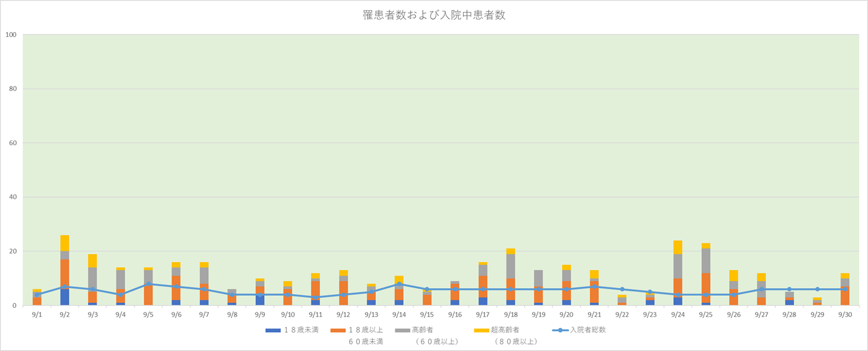Click the 9/15 x-axis date label
This screenshot has width=868, height=351.
click(427, 314)
